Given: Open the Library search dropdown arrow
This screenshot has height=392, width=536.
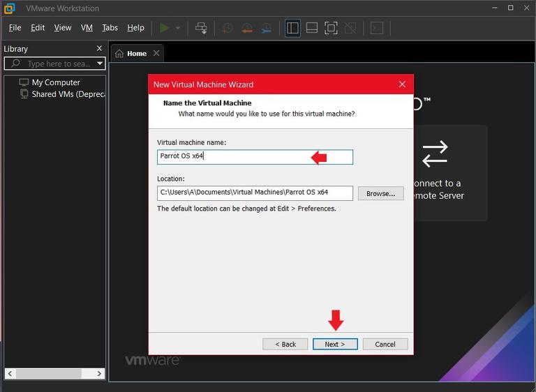Looking at the screenshot, I should [100, 63].
